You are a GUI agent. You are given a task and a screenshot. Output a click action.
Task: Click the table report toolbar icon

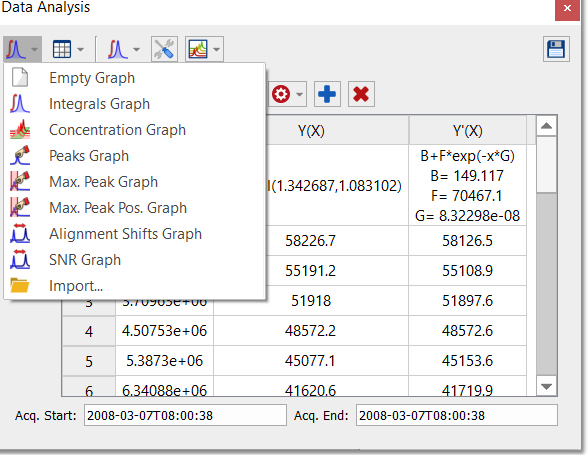62,49
